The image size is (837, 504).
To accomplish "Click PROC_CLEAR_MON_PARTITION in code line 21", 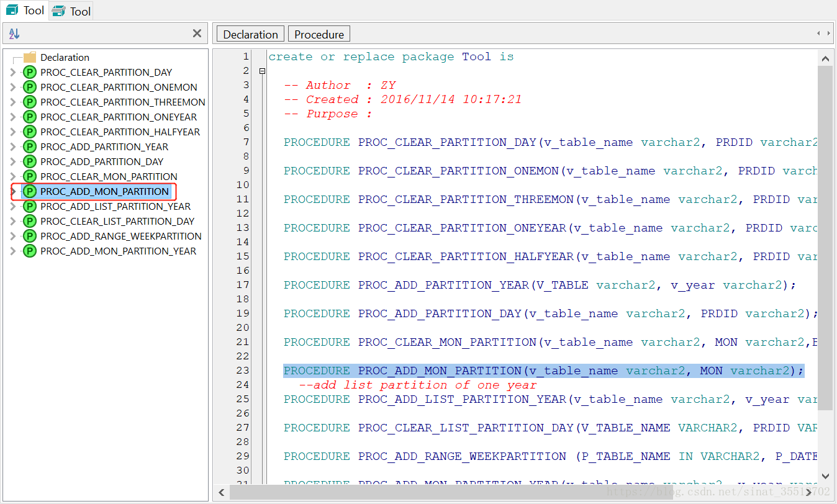I will pyautogui.click(x=447, y=342).
